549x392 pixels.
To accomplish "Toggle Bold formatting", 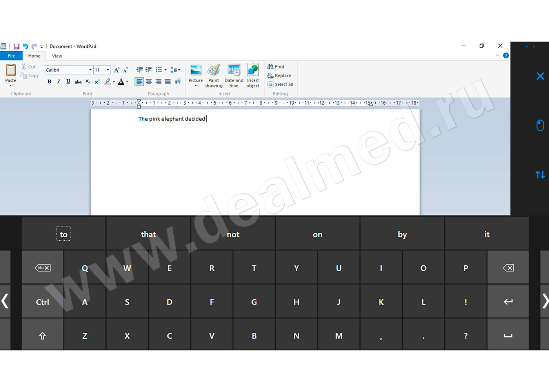I will pos(49,82).
